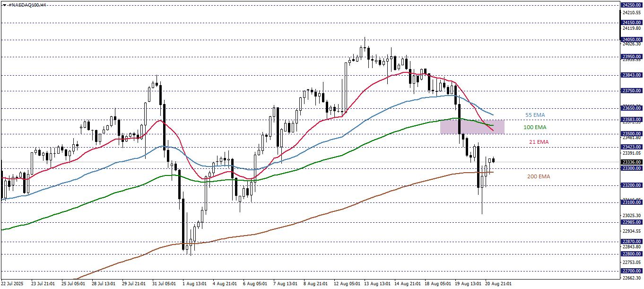Click the 23500.00 level price tag
Viewport: 644px width, 289px height.
click(x=631, y=134)
